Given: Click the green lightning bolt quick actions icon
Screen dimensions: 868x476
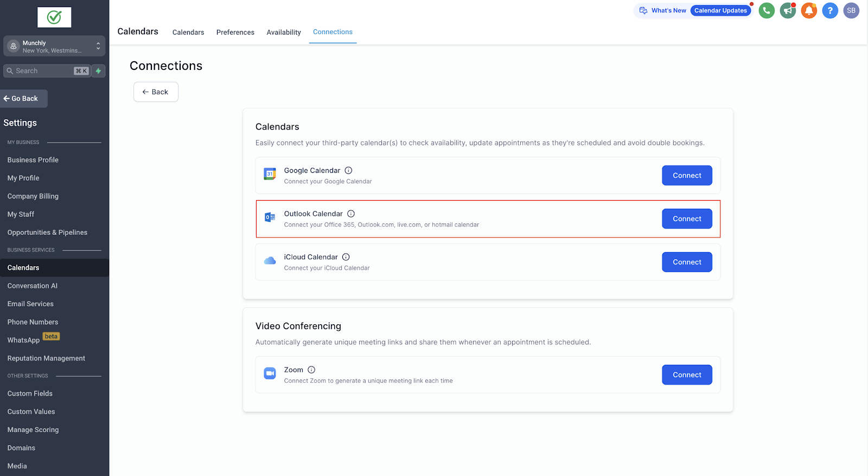Looking at the screenshot, I should coord(98,71).
